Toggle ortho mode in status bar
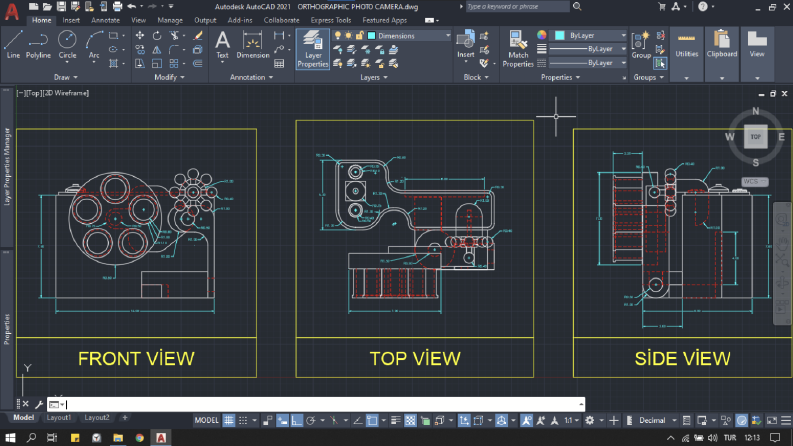The height and width of the screenshot is (446, 793). [x=296, y=420]
